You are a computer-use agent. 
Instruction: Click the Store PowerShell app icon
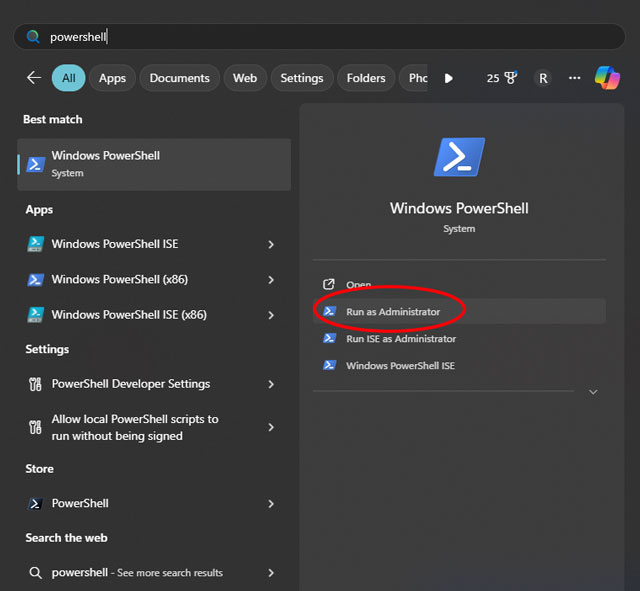[35, 504]
